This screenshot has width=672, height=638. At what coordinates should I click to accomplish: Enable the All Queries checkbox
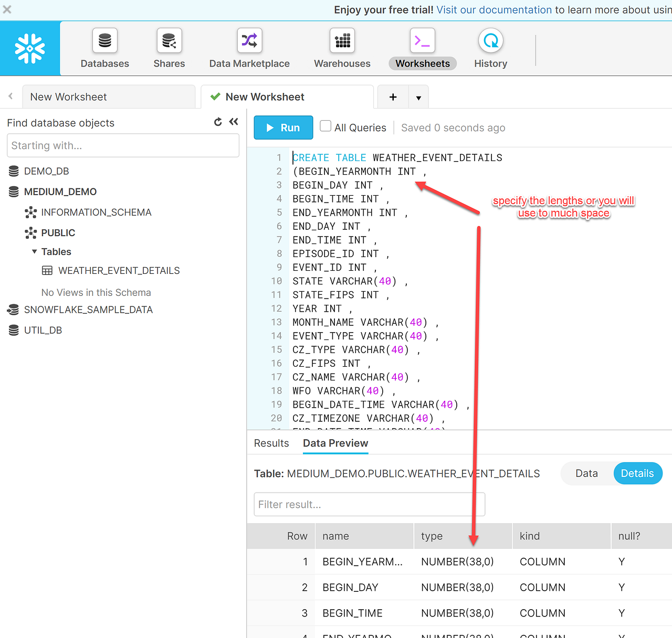point(325,126)
